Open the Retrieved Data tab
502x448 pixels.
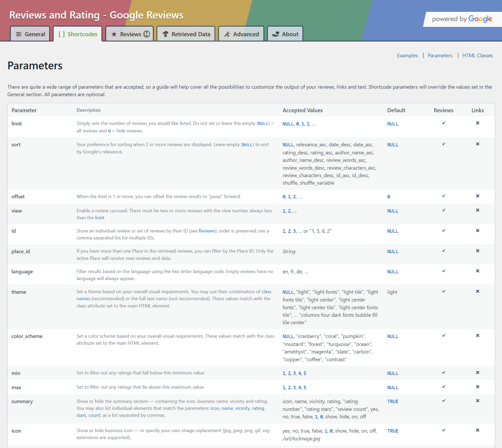[x=186, y=34]
